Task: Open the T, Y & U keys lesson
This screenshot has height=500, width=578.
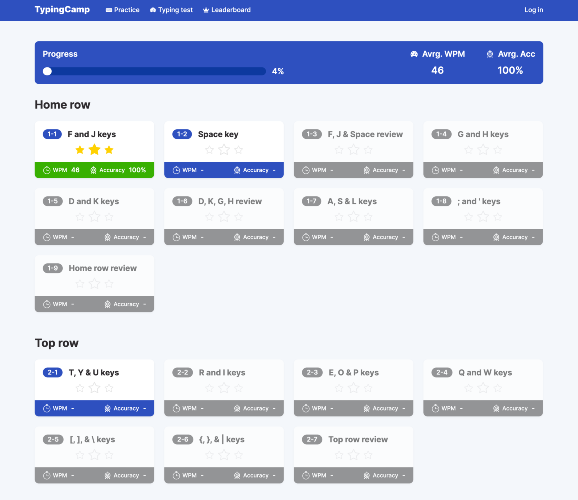Action: 94,388
